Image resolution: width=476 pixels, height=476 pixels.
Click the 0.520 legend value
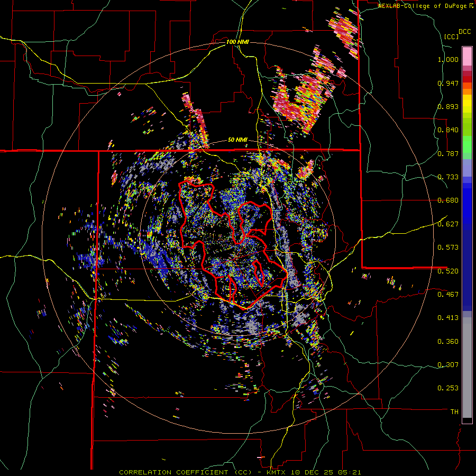(x=448, y=271)
